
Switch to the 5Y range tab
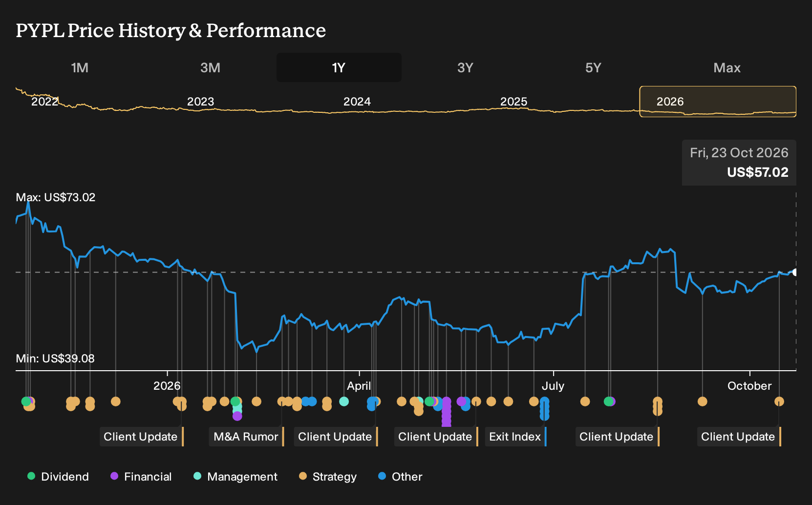tap(593, 67)
